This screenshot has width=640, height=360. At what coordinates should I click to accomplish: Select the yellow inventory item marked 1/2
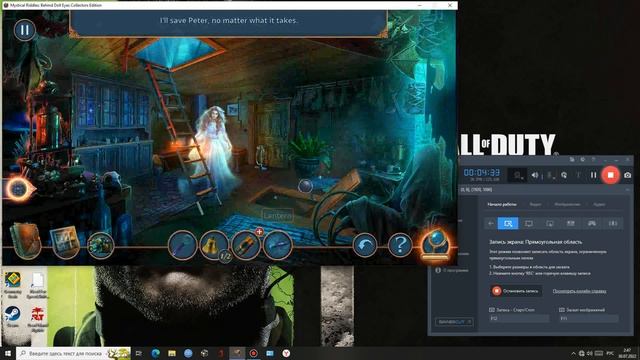(214, 245)
